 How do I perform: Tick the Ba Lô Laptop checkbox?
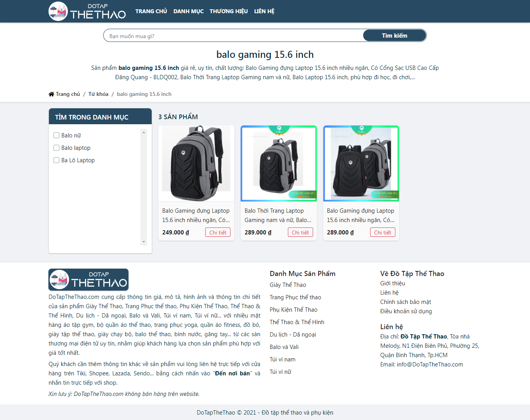tap(57, 160)
